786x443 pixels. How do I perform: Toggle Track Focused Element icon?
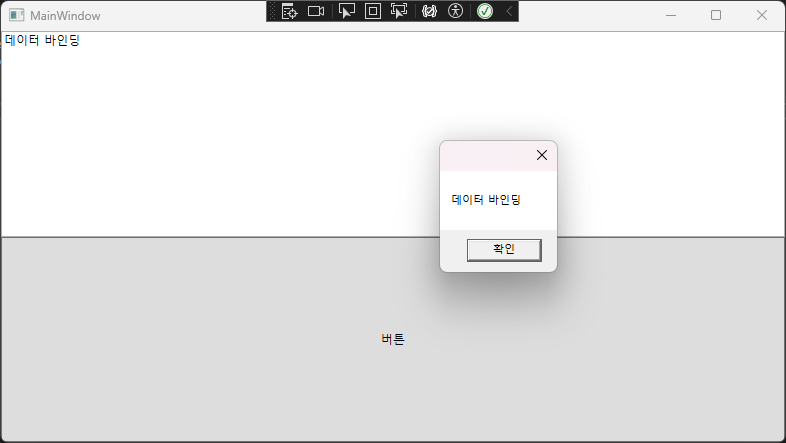coord(399,11)
